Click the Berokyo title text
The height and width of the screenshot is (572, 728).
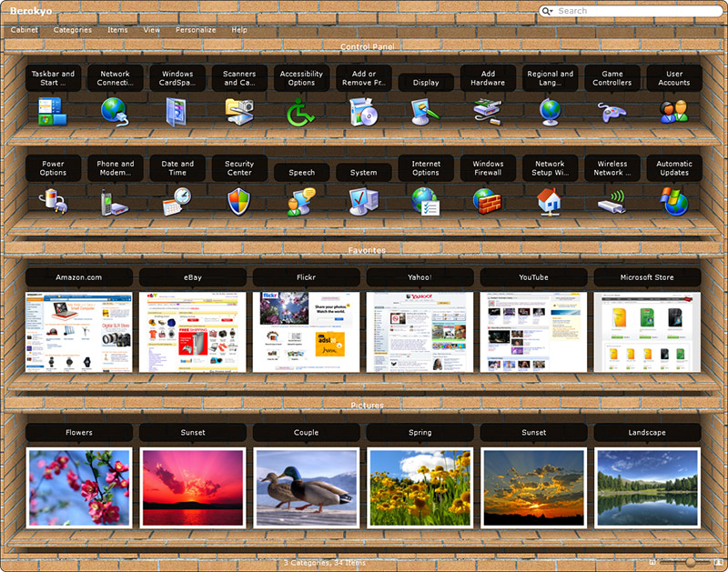coord(31,11)
